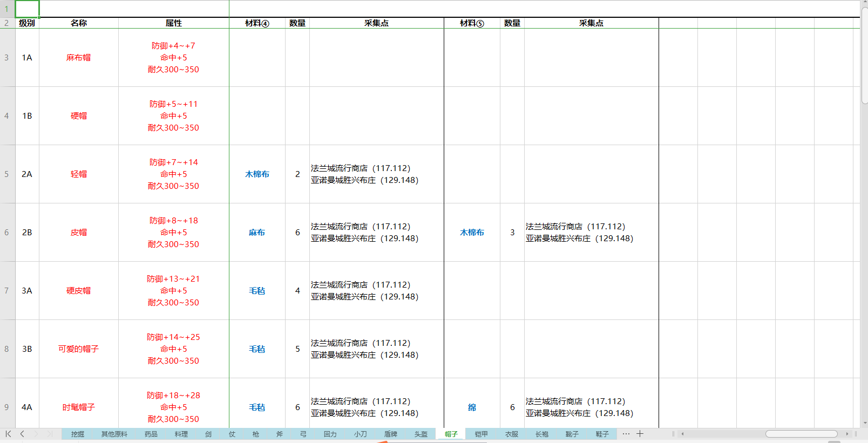Open the 衣服 sheet tab
The height and width of the screenshot is (443, 868).
(x=512, y=434)
